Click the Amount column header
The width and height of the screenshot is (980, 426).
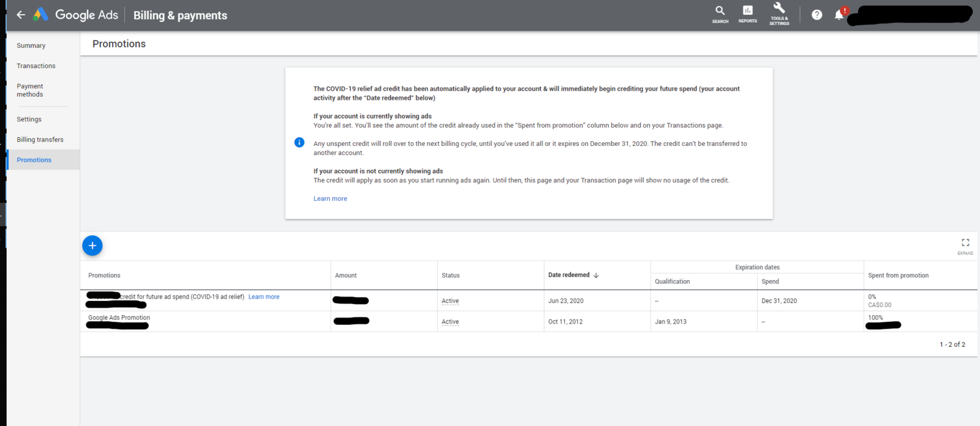pos(345,276)
